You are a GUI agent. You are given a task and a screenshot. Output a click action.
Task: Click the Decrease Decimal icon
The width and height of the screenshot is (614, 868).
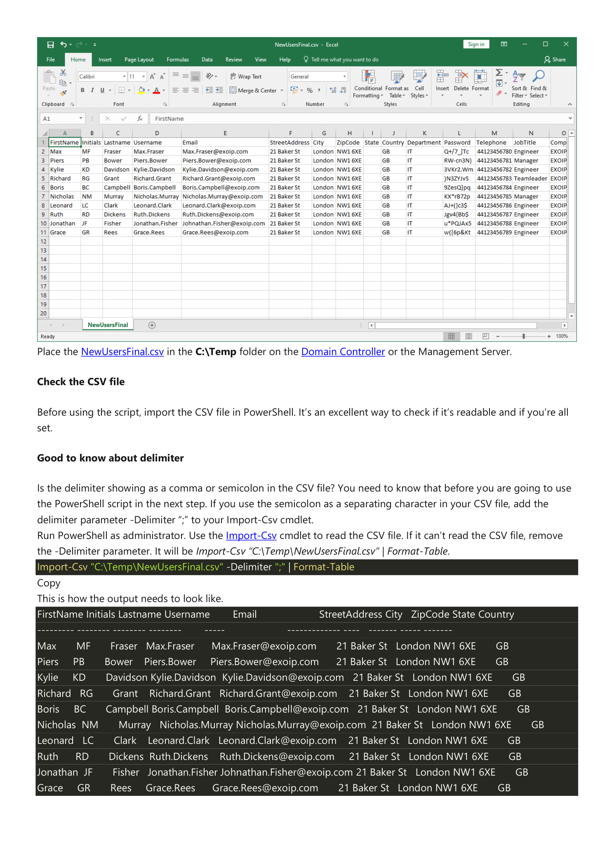click(343, 90)
